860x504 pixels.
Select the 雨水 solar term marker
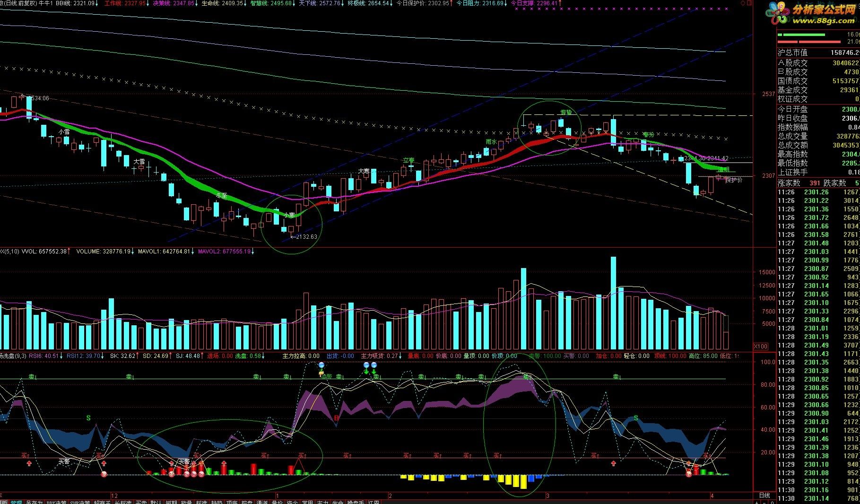click(x=491, y=142)
